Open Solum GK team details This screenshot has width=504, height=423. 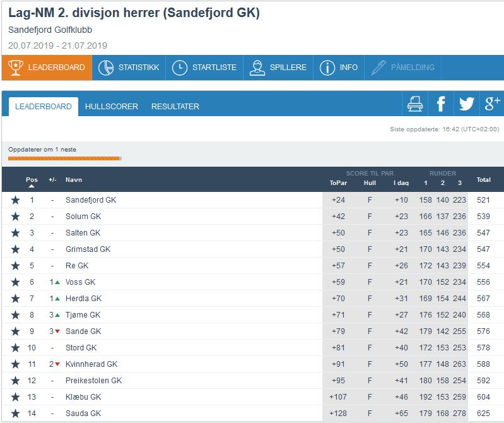pyautogui.click(x=83, y=217)
